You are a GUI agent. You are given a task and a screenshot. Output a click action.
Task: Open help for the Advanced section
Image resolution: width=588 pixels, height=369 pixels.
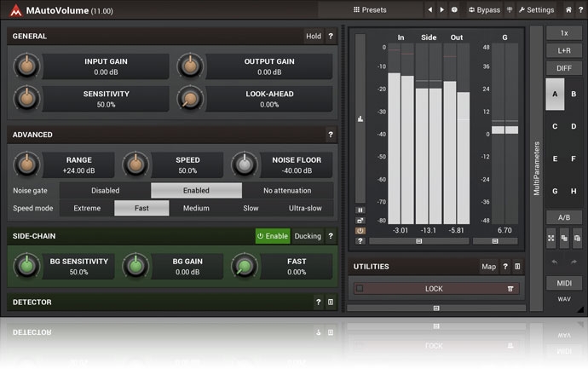point(331,135)
